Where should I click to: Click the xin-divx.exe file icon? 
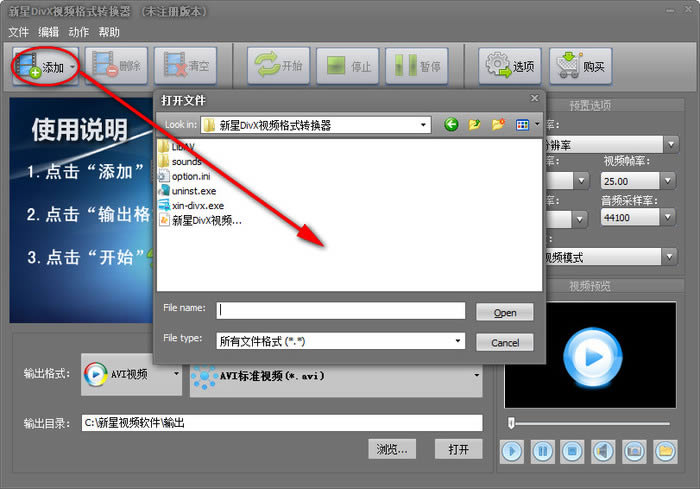point(164,205)
